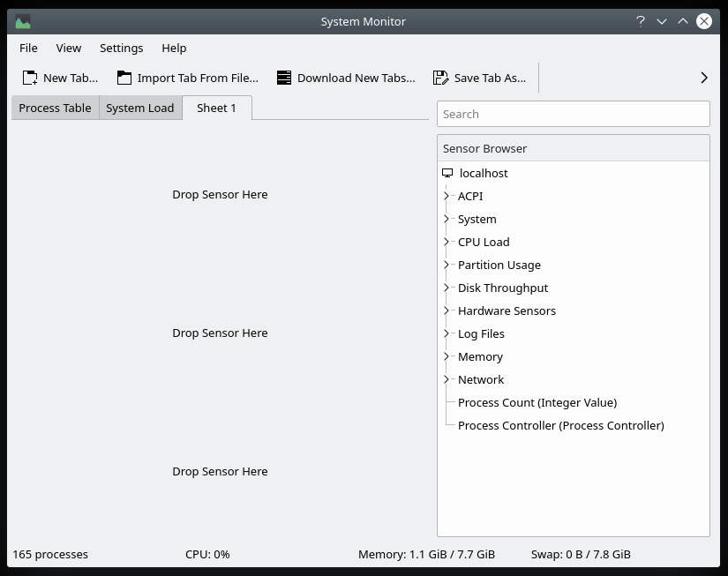Image resolution: width=728 pixels, height=576 pixels.
Task: Click the Sensor Browser column header
Action: tap(573, 148)
